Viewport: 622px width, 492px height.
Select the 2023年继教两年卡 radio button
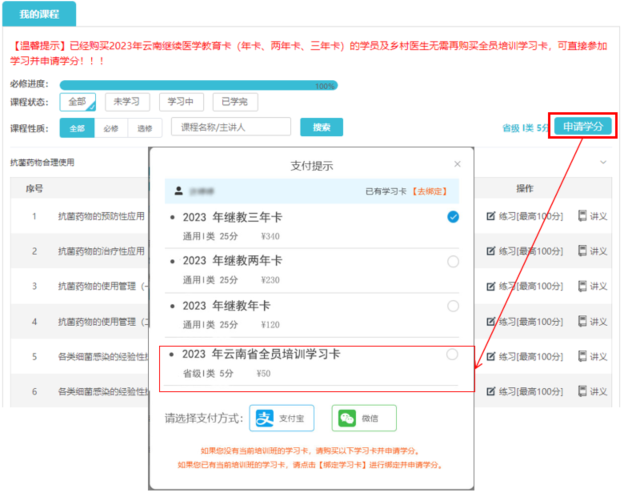click(453, 261)
